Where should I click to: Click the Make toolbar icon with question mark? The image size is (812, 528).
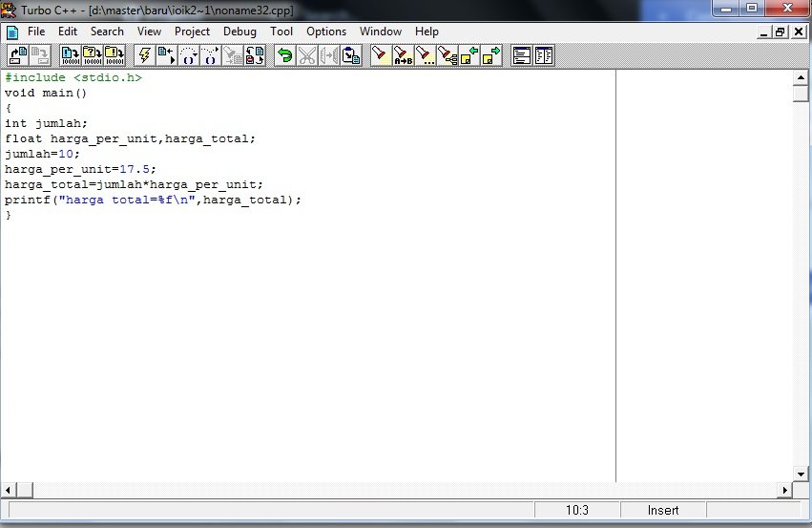click(93, 55)
